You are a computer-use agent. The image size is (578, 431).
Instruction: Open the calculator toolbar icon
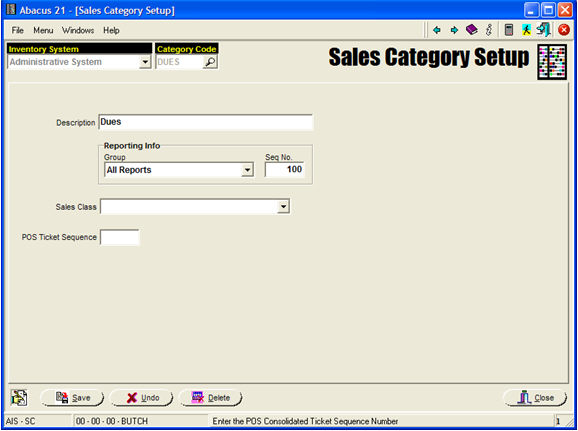pos(509,30)
